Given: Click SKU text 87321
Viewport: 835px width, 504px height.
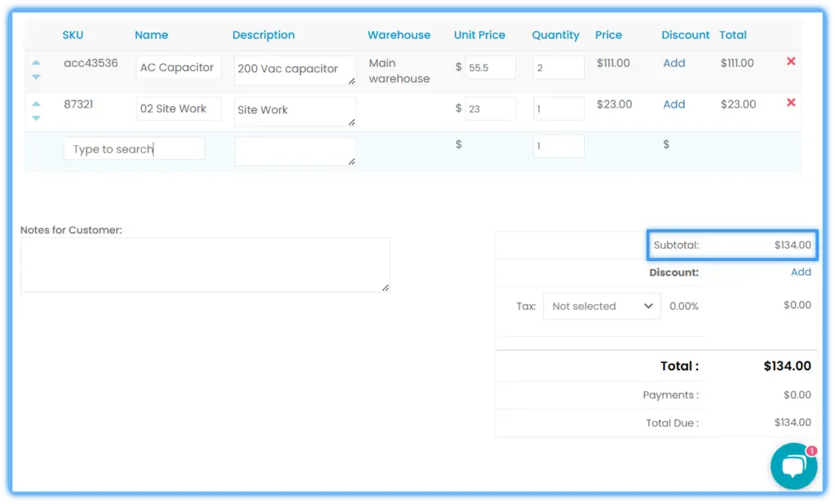Looking at the screenshot, I should [78, 104].
